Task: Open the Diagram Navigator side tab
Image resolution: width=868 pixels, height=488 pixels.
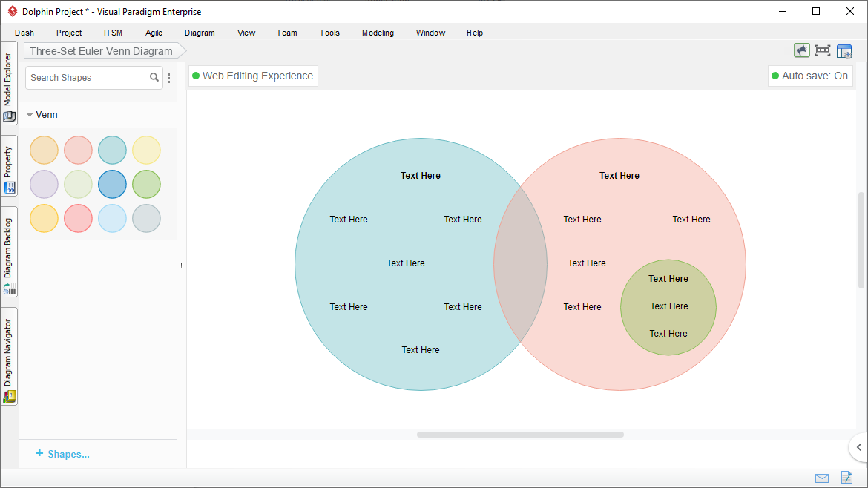Action: 9,357
